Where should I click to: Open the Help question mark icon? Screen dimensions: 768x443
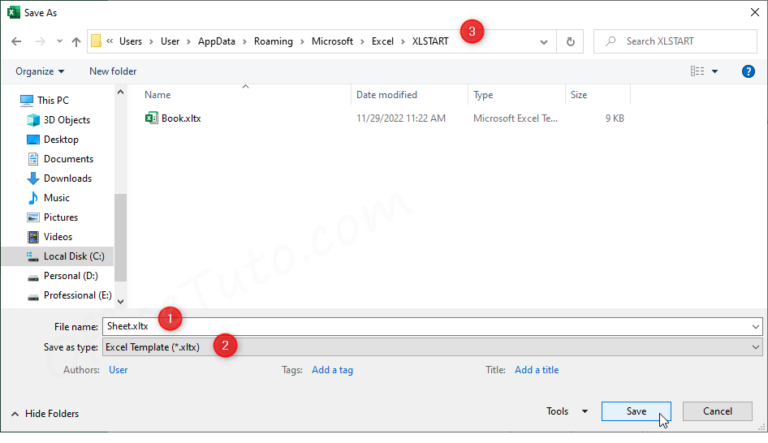tap(748, 71)
